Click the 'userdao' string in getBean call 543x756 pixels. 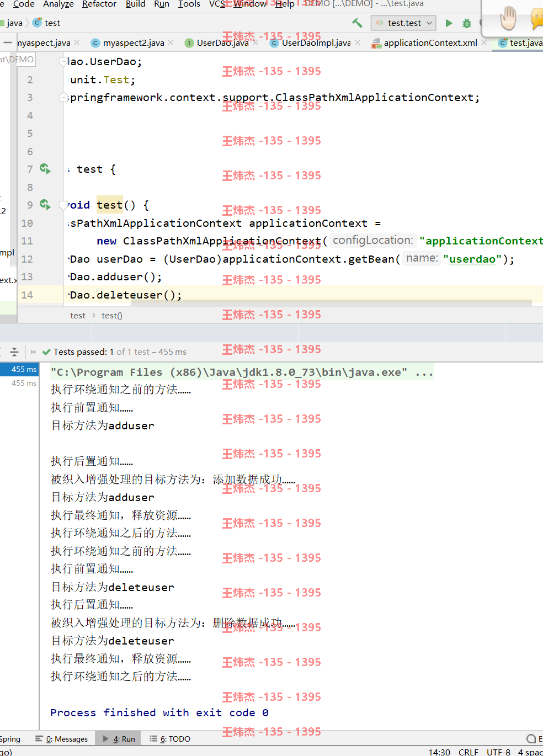(472, 259)
